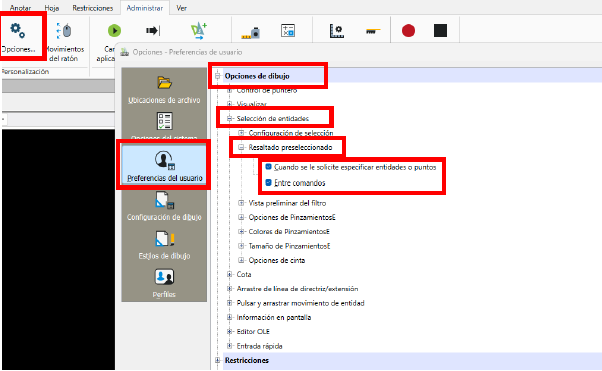Expand Pulsar y arrastrar movimiento de entidad
Image resolution: width=602 pixels, height=371 pixels.
[230, 303]
